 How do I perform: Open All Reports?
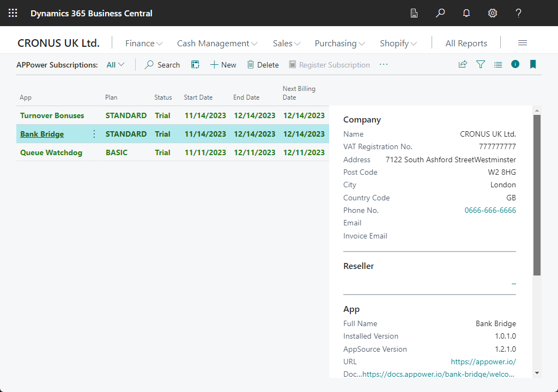[466, 44]
